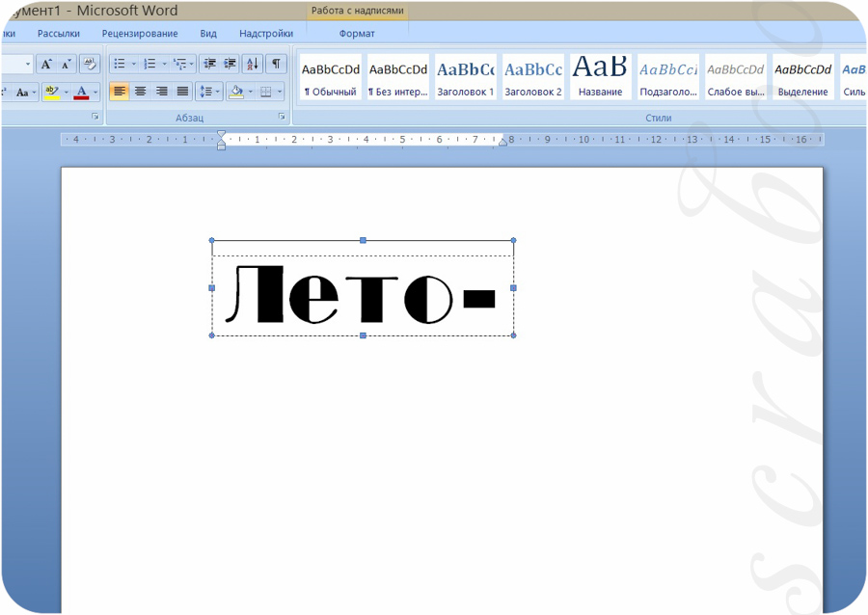Toggle justify text alignment
This screenshot has height=615, width=868.
coord(182,92)
